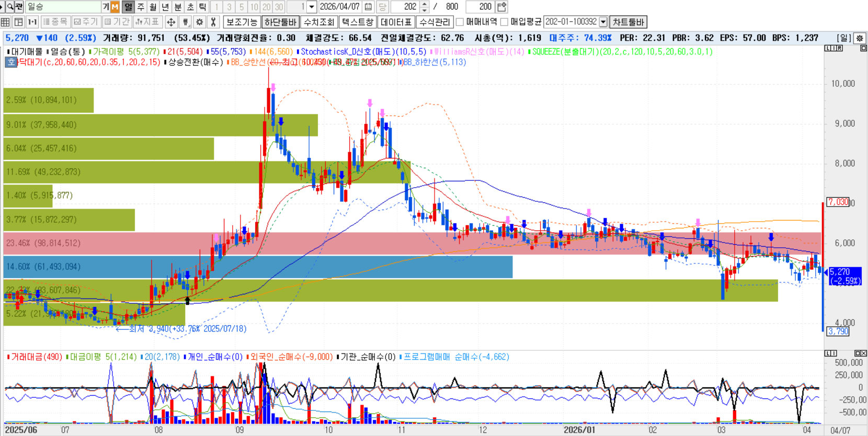The image size is (868, 436).
Task: Switch to 월 monthly period
Action: click(153, 7)
